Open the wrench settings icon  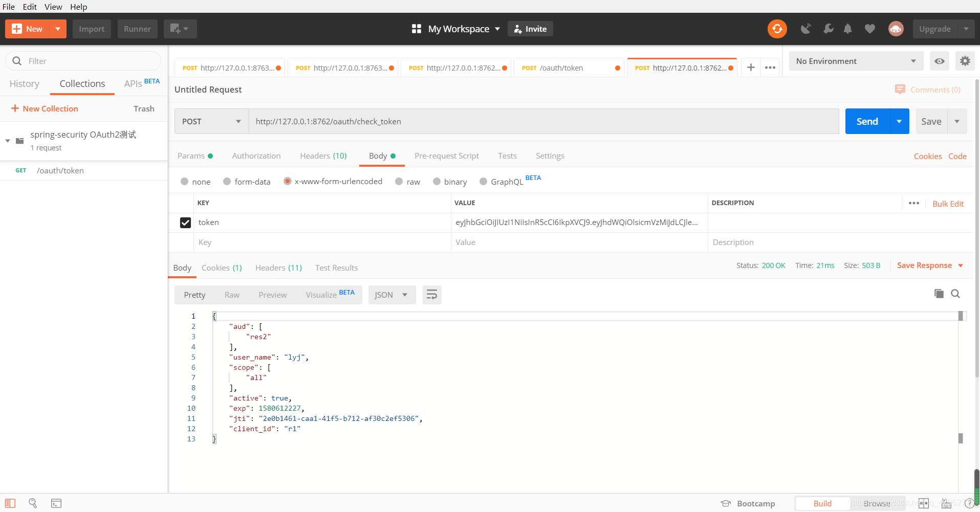coord(828,29)
